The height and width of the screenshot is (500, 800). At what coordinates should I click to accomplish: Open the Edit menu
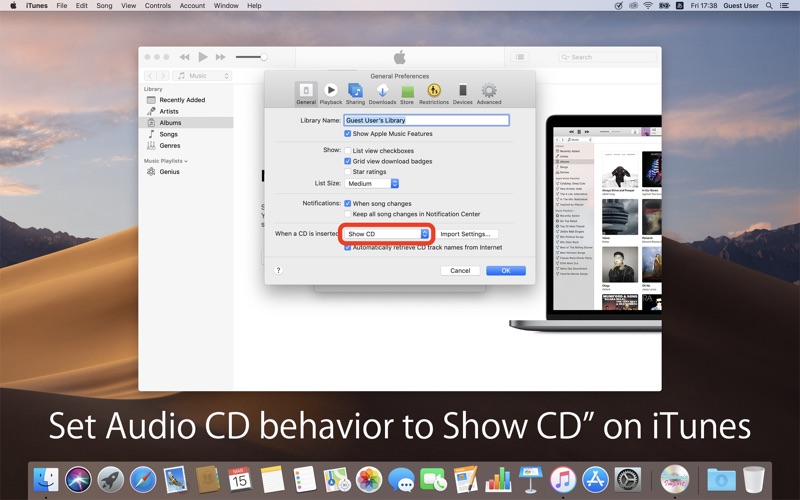(x=82, y=6)
